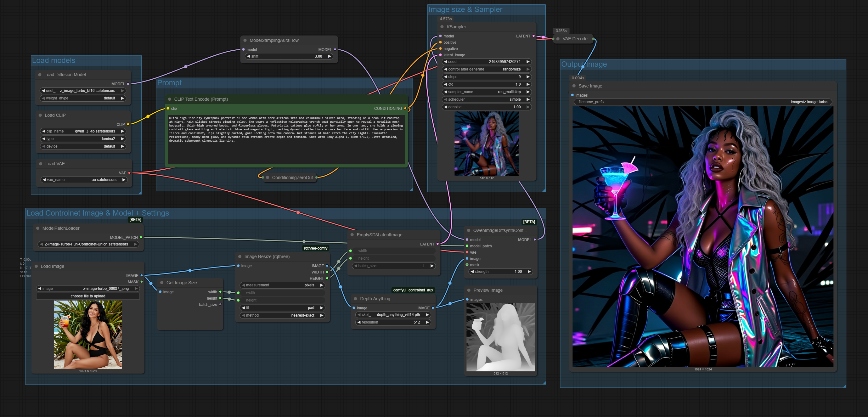Viewport: 868px width, 417px height.
Task: Decrease the ModelSamplingAuraFlow shift value
Action: [249, 57]
